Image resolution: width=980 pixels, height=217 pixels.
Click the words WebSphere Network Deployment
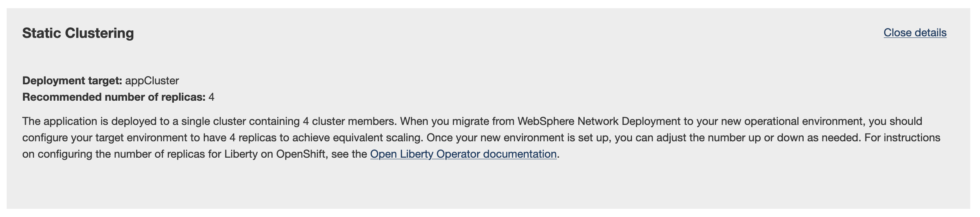click(599, 121)
